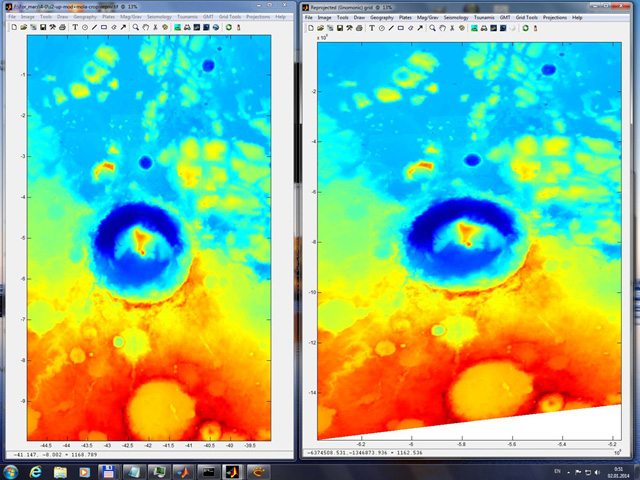This screenshot has height=480, width=640.
Task: Click coordinate readout ending 1162.536 in right window
Action: coord(365,453)
